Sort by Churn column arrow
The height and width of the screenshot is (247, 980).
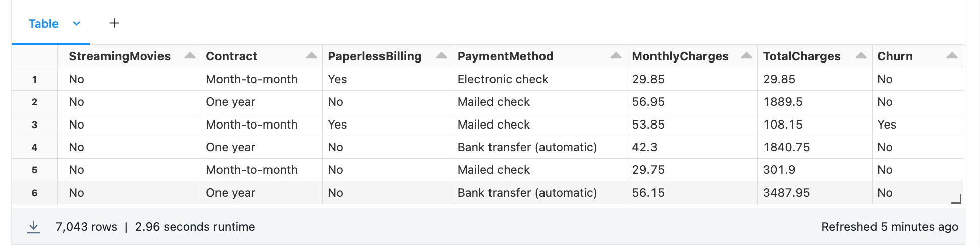[x=952, y=56]
